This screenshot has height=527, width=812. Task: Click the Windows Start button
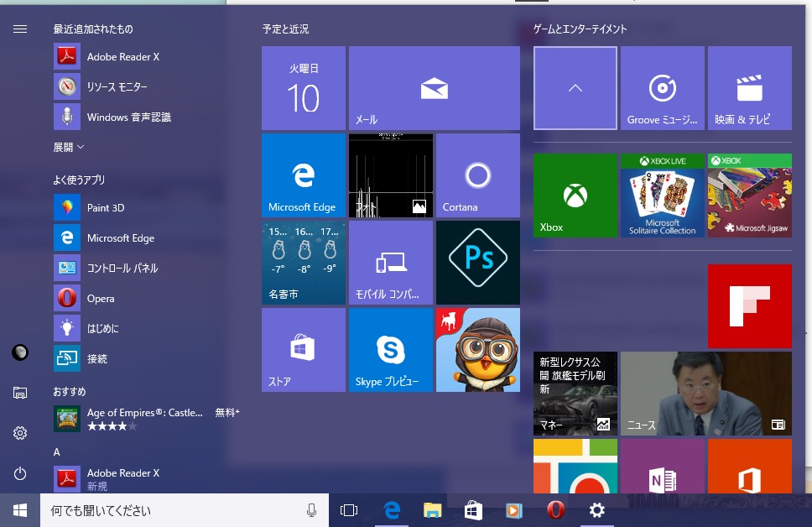click(x=20, y=510)
